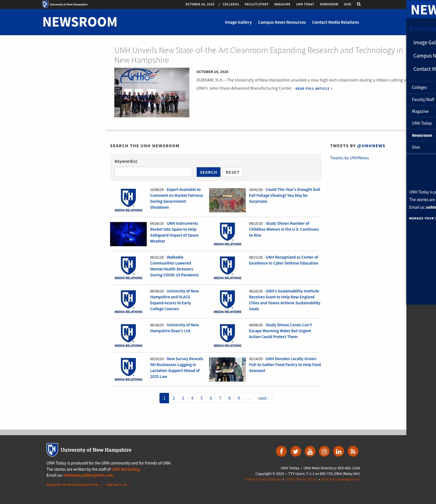Open VLACS Early College Courses article
The width and height of the screenshot is (436, 504).
point(174,300)
